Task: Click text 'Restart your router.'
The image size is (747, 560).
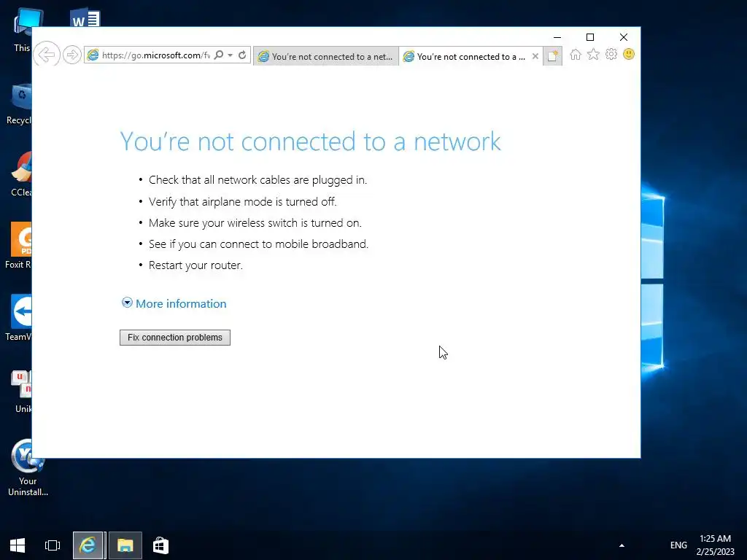Action: click(196, 265)
